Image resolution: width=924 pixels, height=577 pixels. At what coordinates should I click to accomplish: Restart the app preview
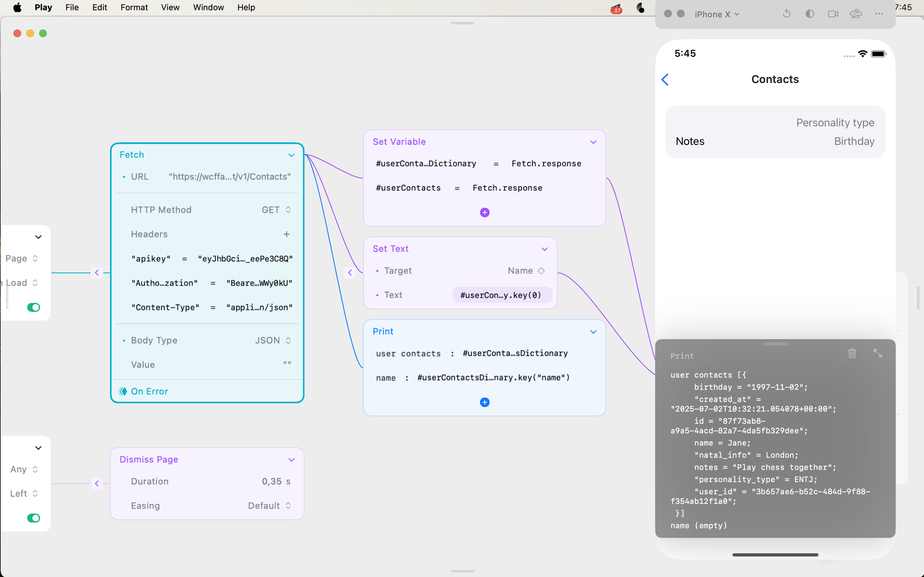787,14
